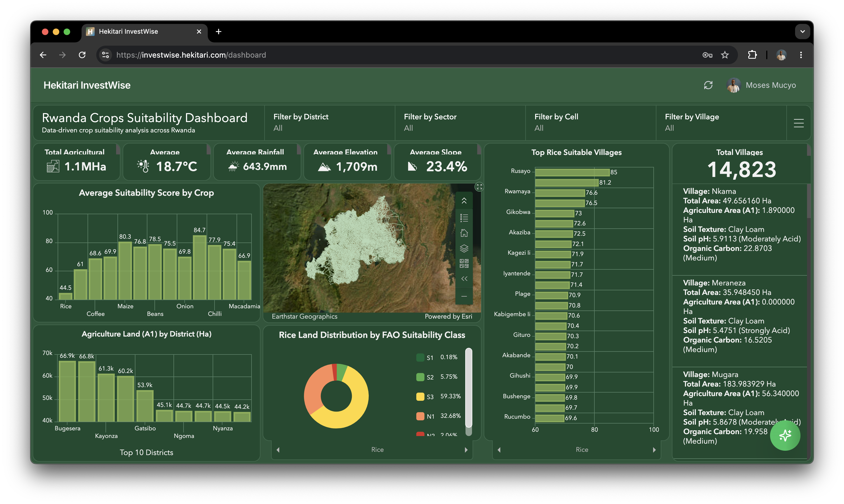Expand the map to fullscreen

(479, 187)
